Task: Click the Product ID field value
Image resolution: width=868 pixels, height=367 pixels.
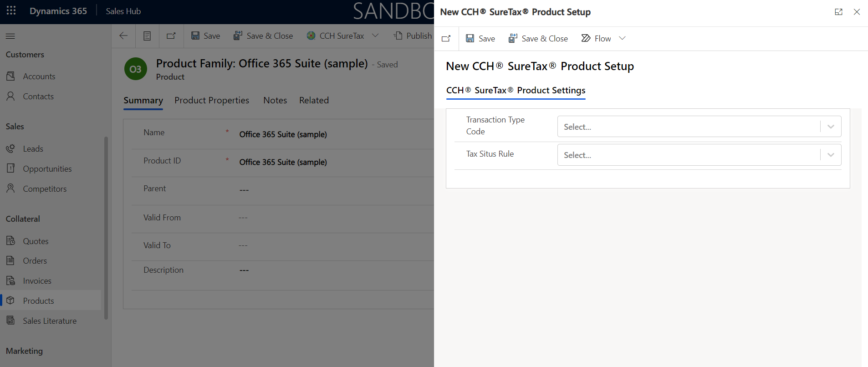Action: (x=283, y=162)
